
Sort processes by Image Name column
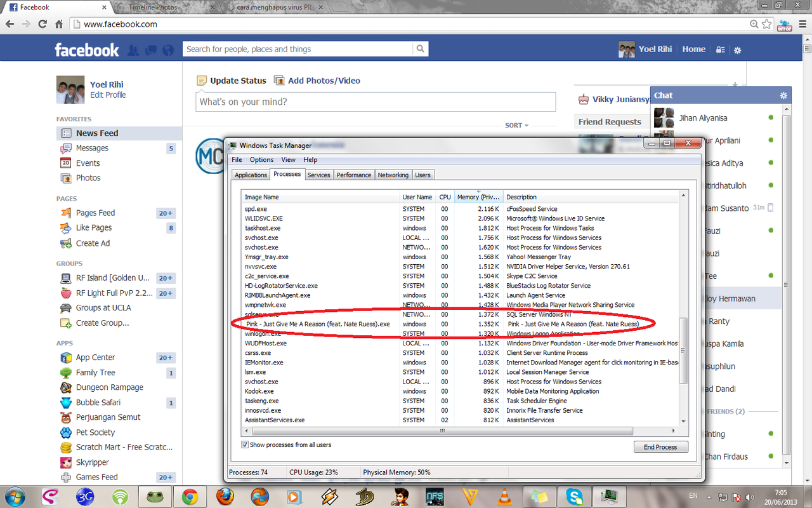tap(320, 197)
